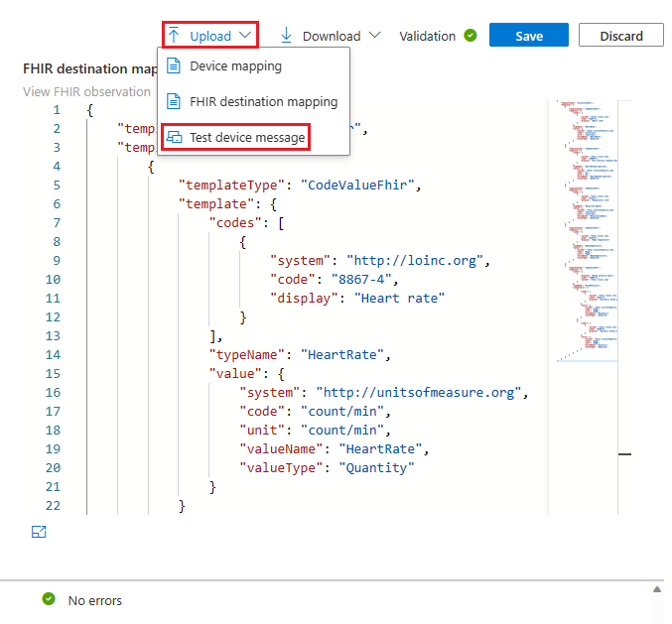Click the Device mapping document icon

[x=174, y=66]
